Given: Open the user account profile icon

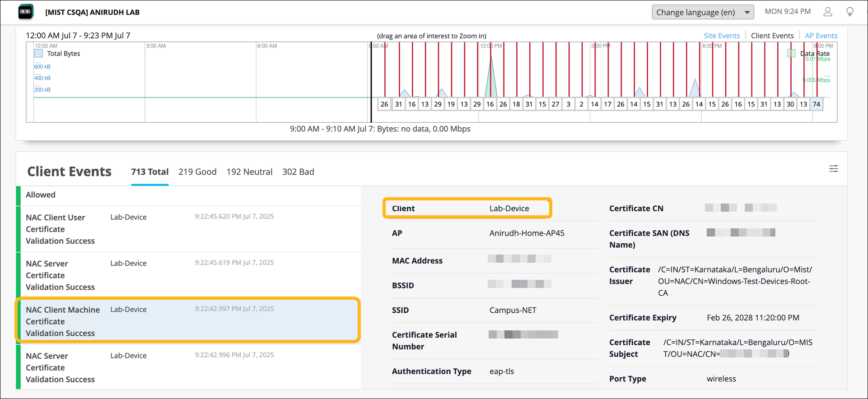Looking at the screenshot, I should click(827, 12).
